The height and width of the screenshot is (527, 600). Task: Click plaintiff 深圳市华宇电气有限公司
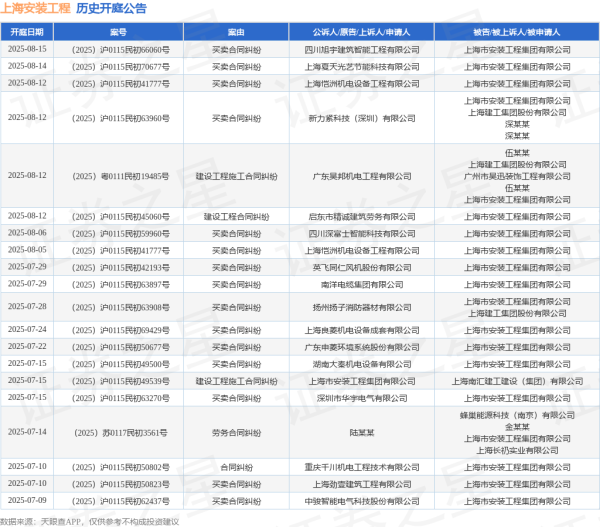(x=362, y=398)
